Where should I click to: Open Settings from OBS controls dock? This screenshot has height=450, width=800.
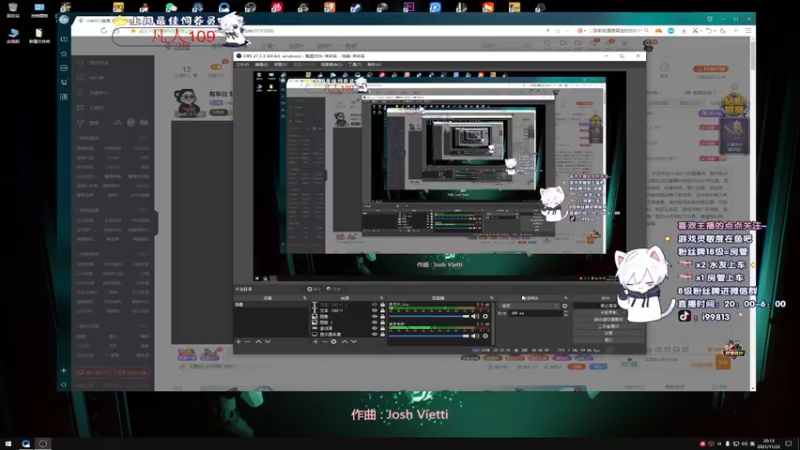click(608, 333)
